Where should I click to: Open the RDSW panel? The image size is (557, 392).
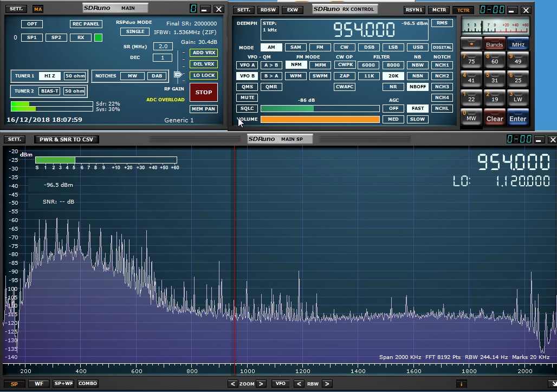[x=268, y=10]
